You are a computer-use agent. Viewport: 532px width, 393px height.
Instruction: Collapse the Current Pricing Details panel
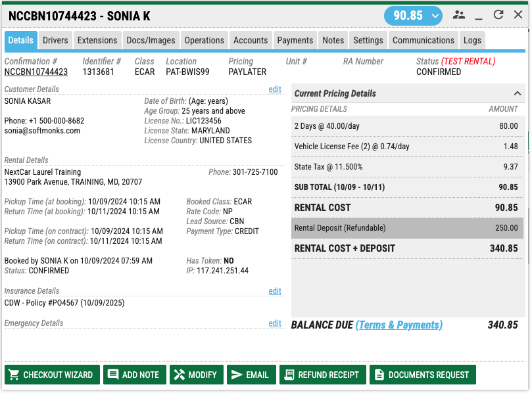(516, 93)
